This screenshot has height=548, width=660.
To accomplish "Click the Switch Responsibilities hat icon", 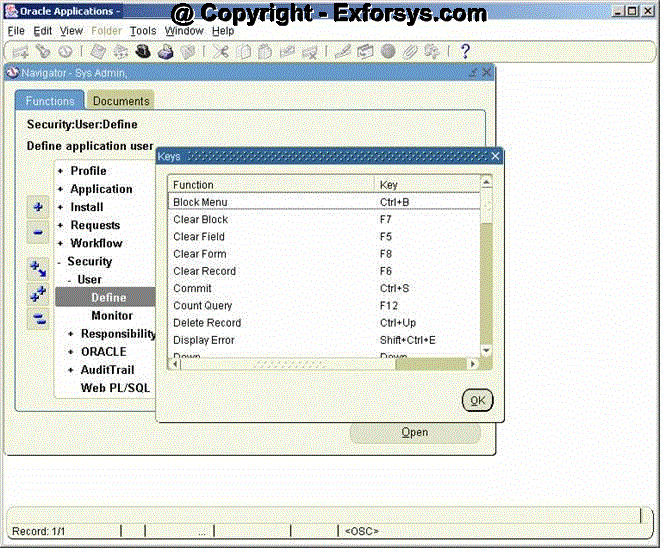I will (143, 52).
